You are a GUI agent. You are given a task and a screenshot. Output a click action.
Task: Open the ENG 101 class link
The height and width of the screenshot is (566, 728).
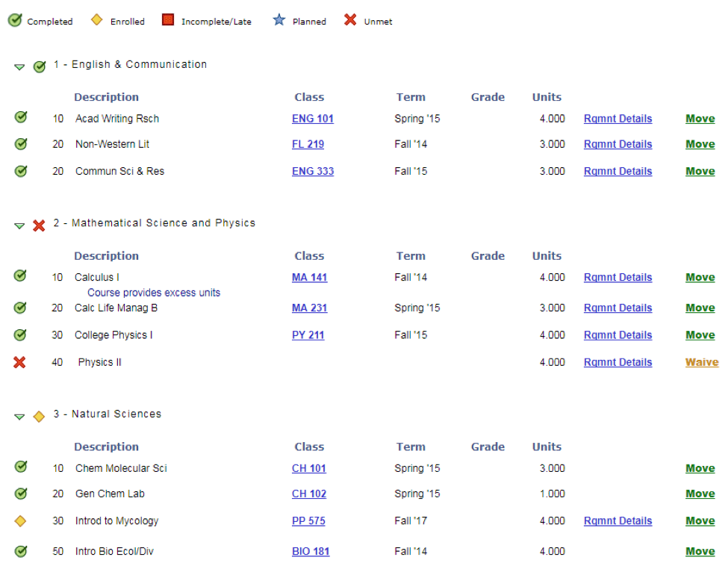point(312,118)
